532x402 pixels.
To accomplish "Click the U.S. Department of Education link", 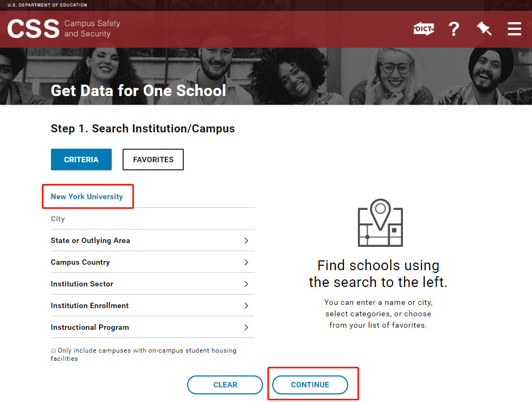I will tap(47, 5).
